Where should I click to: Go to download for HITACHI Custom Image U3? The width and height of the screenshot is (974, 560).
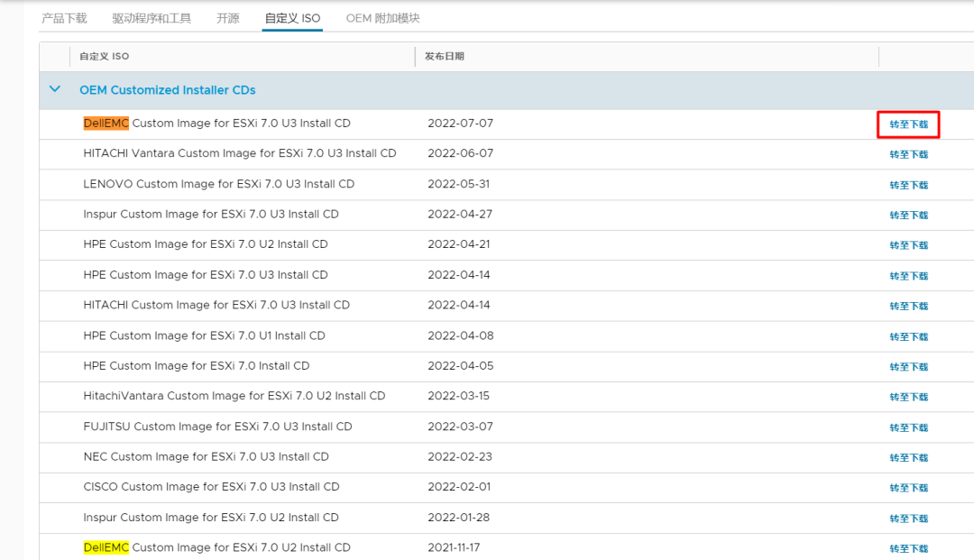tap(908, 306)
